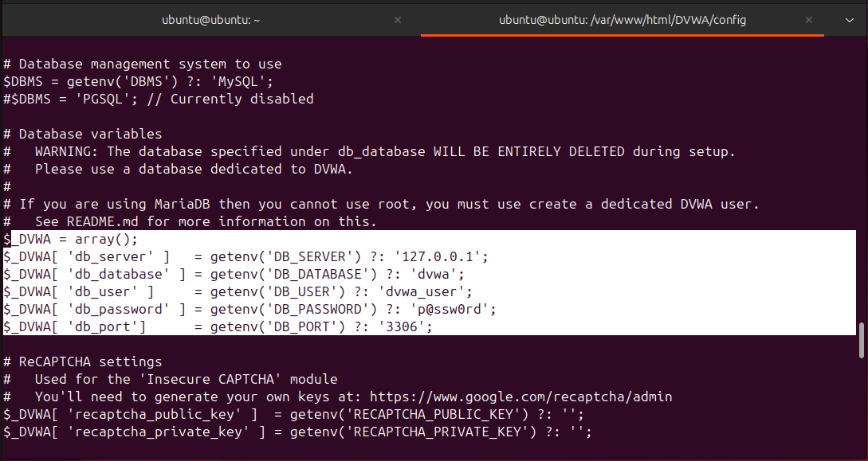Image resolution: width=868 pixels, height=461 pixels.
Task: Click the $DBMS 'MySQL' value
Action: point(238,82)
